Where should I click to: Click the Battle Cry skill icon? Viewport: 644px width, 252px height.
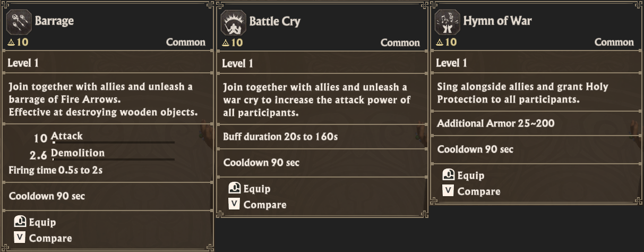coord(234,22)
